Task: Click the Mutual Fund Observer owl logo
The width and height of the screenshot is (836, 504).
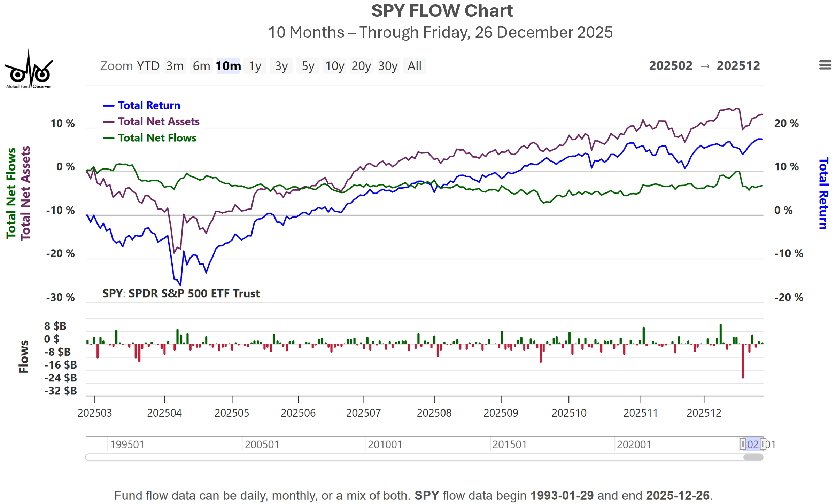Action: point(29,70)
